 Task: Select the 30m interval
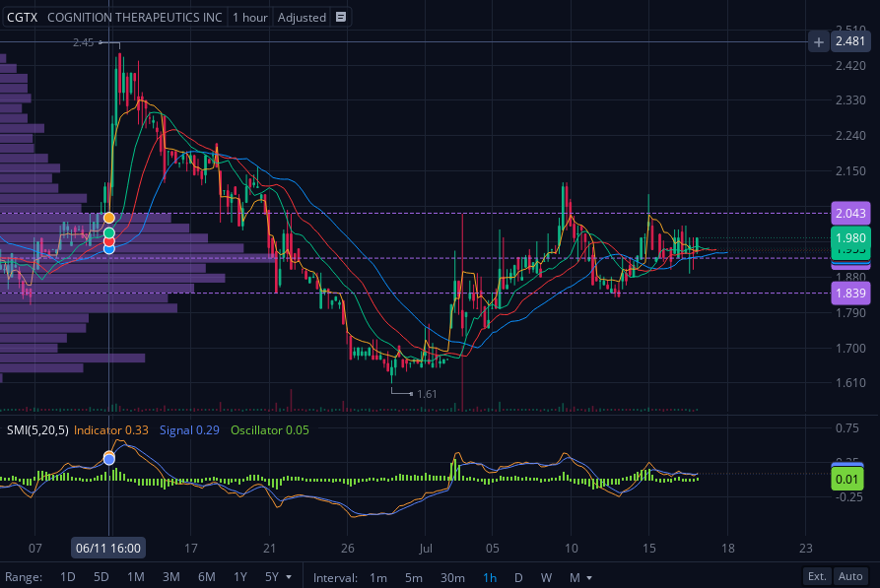(452, 577)
